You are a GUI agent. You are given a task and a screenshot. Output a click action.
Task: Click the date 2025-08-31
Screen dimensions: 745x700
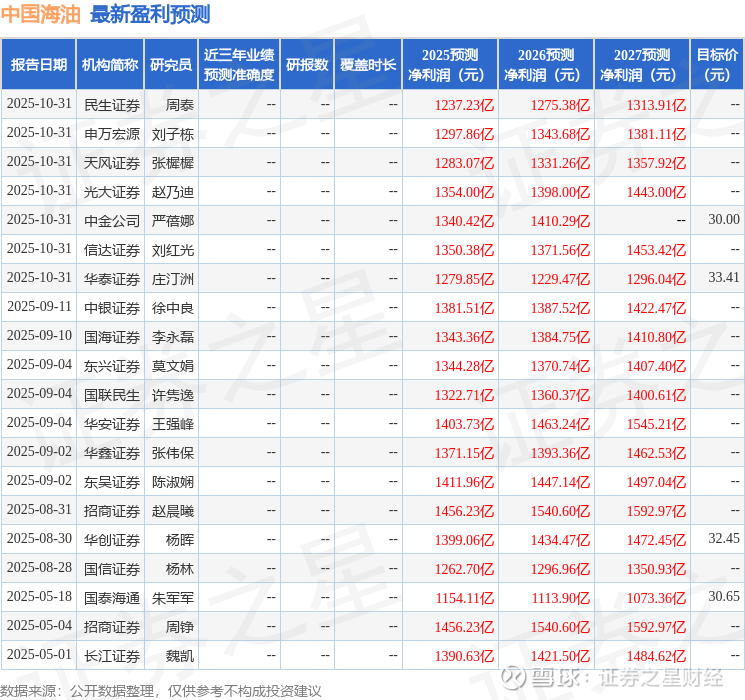click(x=39, y=509)
